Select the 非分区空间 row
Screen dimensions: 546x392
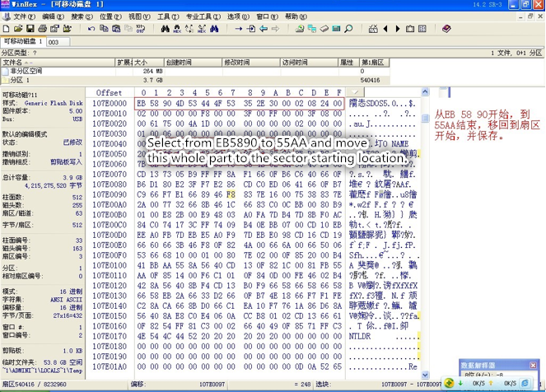pos(195,71)
